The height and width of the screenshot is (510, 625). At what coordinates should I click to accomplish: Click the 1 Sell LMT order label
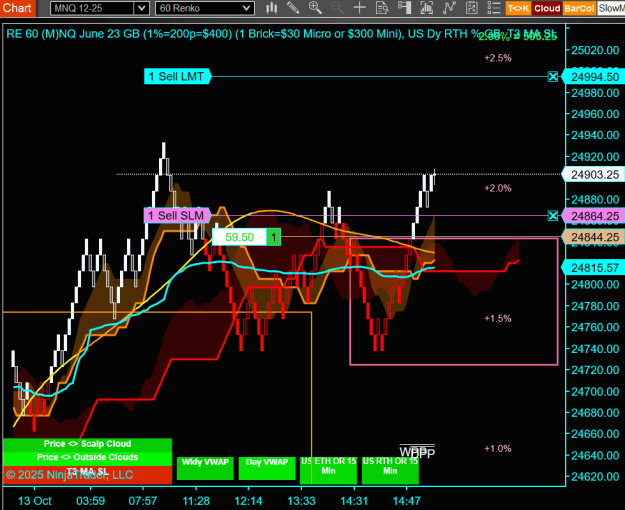coord(177,77)
